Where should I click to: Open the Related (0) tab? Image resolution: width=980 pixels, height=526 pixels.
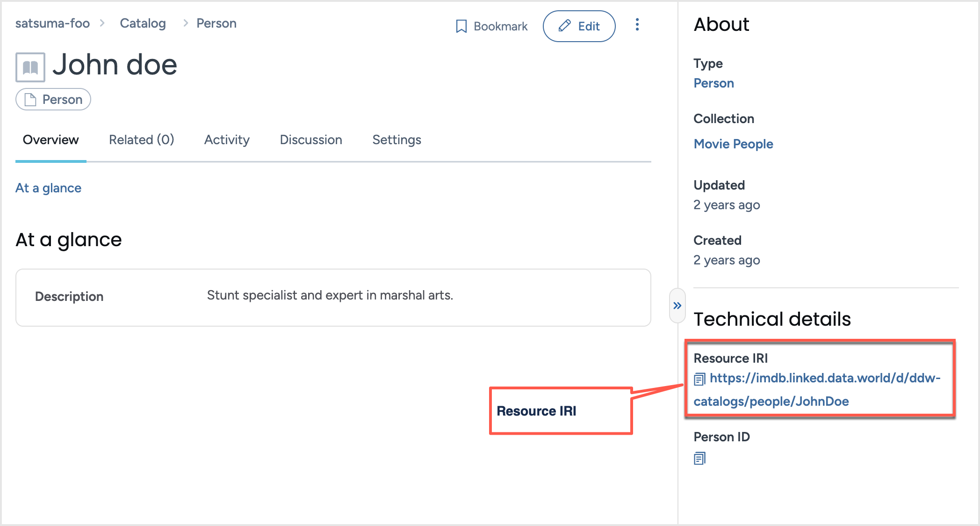(x=141, y=139)
